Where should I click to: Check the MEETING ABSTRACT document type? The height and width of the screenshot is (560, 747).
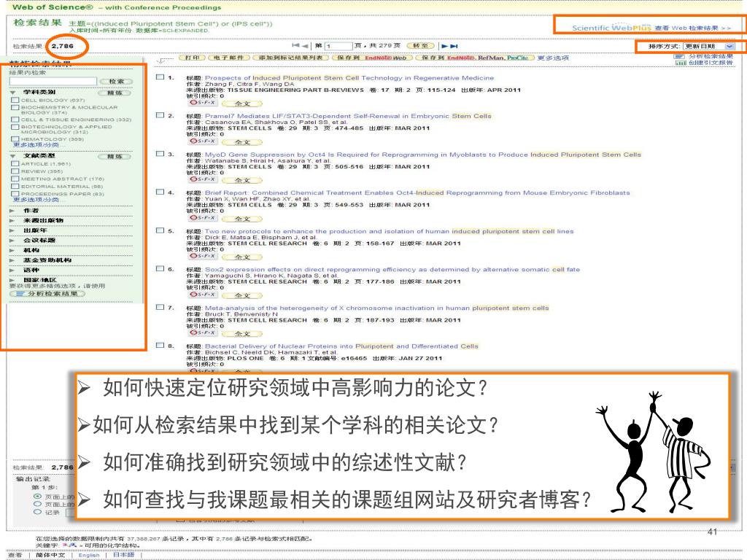pyautogui.click(x=15, y=179)
